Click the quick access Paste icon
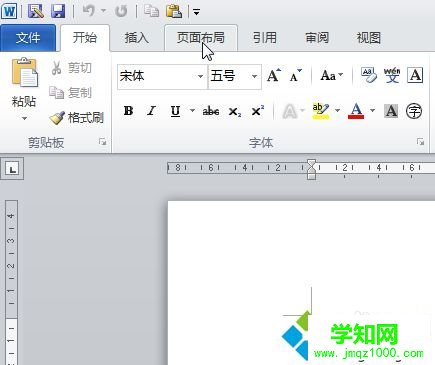 174,11
